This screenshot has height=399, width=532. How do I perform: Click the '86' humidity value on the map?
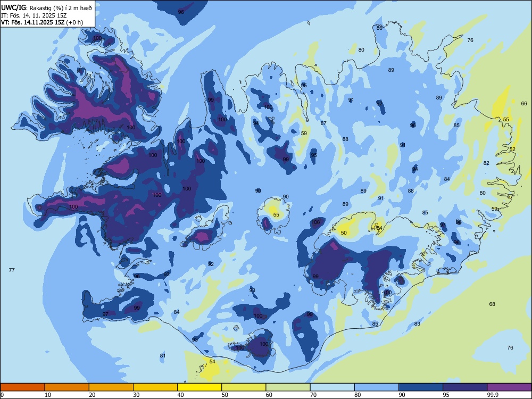click(380, 28)
